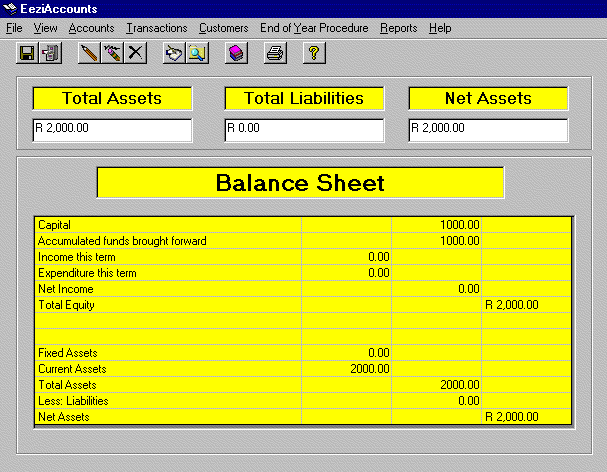The width and height of the screenshot is (607, 472).
Task: Select the Total Assets row label in table
Action: click(x=67, y=385)
